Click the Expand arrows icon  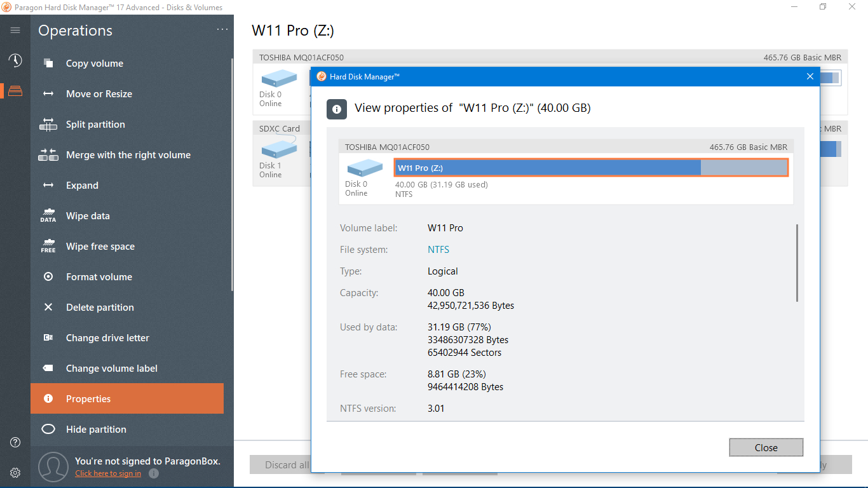tap(48, 185)
